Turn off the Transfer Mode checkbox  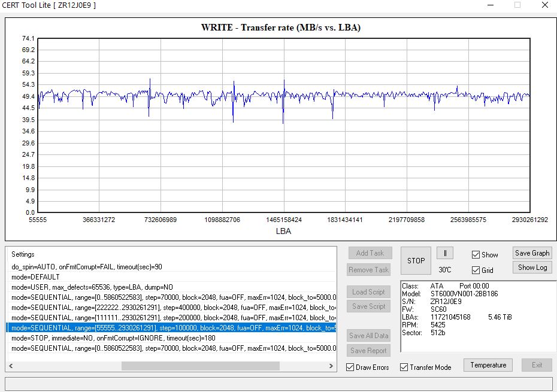click(404, 367)
